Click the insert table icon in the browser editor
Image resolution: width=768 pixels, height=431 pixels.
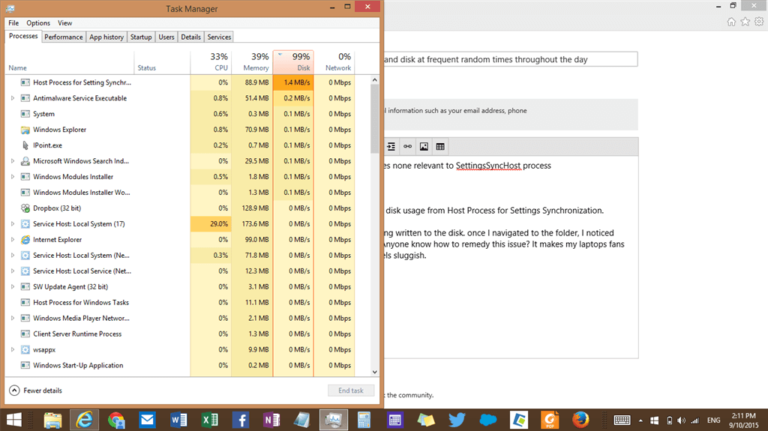(x=440, y=146)
